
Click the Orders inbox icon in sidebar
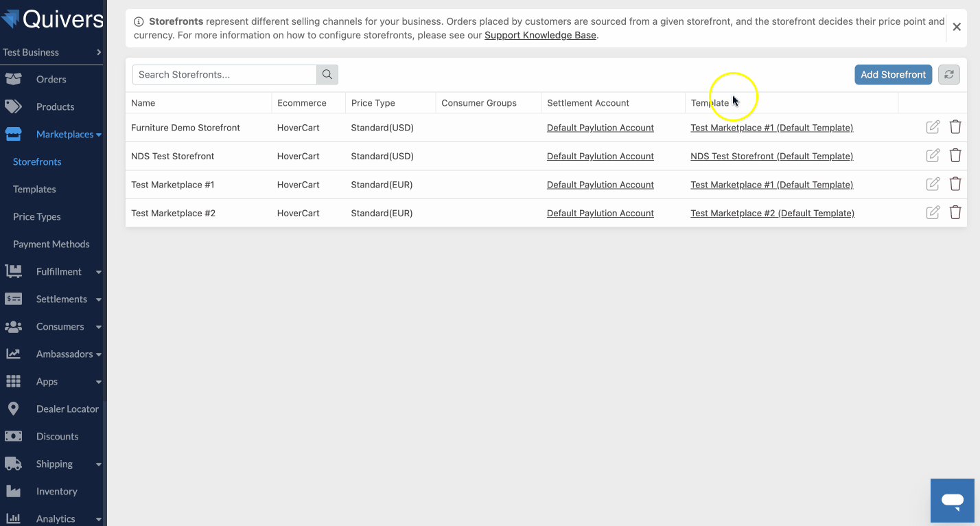pyautogui.click(x=13, y=79)
